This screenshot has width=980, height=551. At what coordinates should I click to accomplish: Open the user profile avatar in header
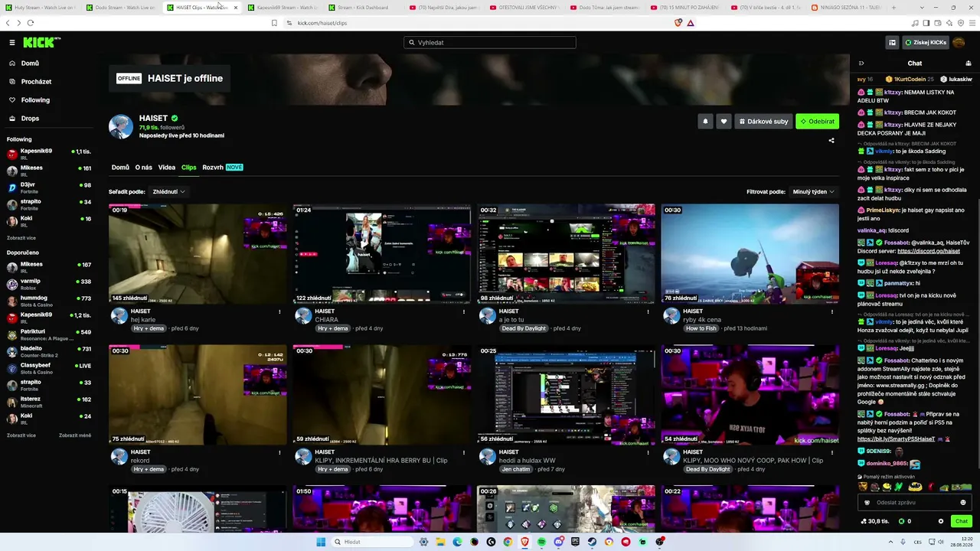pyautogui.click(x=959, y=42)
